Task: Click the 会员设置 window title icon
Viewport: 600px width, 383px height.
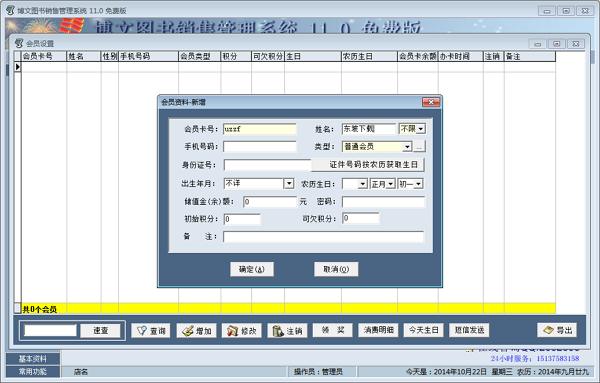Action: pyautogui.click(x=19, y=43)
